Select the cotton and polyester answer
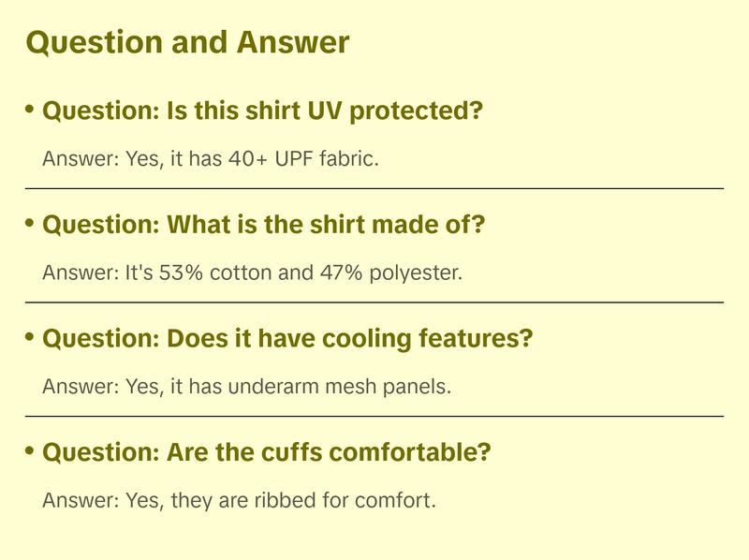 pos(253,273)
